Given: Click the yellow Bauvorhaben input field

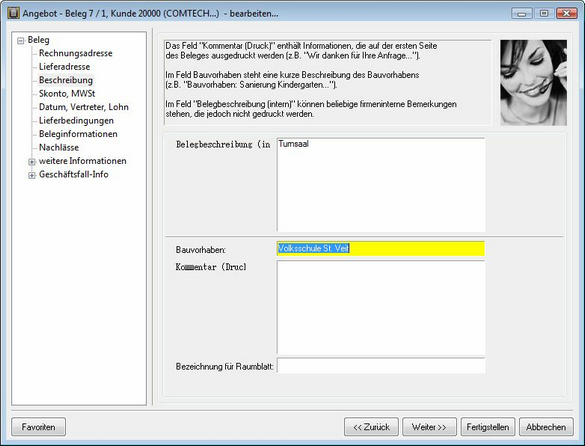Looking at the screenshot, I should click(381, 249).
